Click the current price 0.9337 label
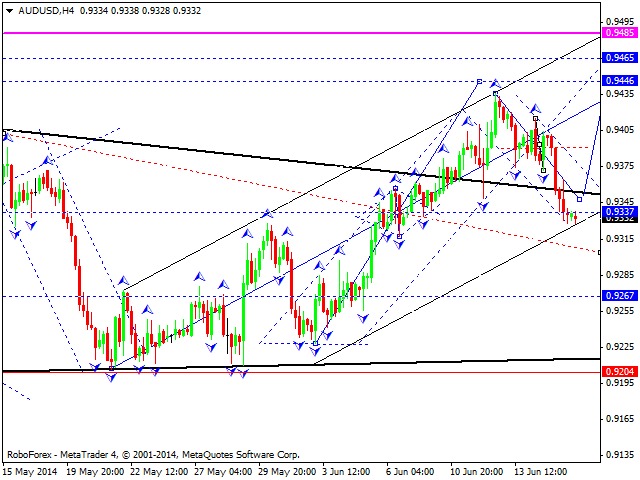 [x=620, y=212]
